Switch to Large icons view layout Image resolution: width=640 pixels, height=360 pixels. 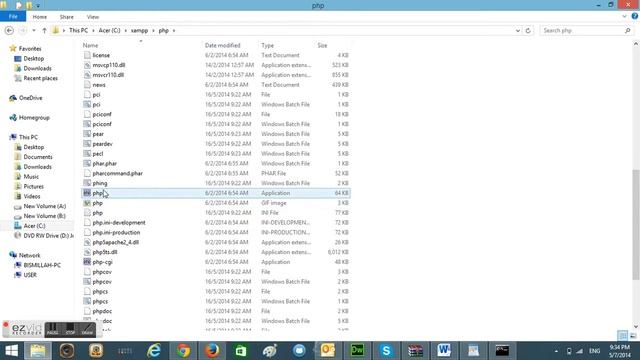pos(633,336)
